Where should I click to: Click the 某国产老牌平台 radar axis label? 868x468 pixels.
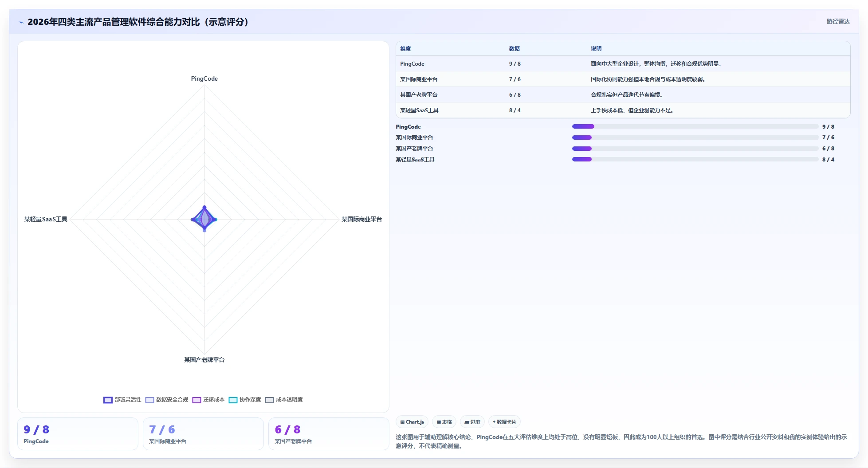[x=204, y=360]
